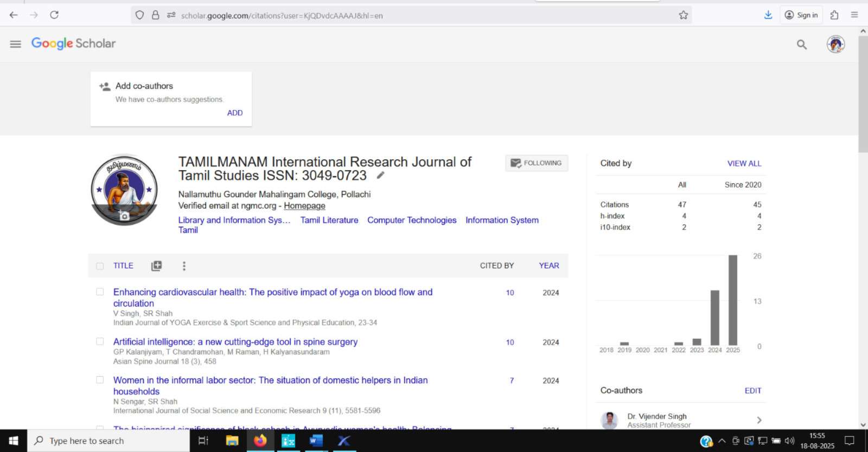The width and height of the screenshot is (868, 452).
Task: Open the Google account avatar
Action: coord(836,44)
